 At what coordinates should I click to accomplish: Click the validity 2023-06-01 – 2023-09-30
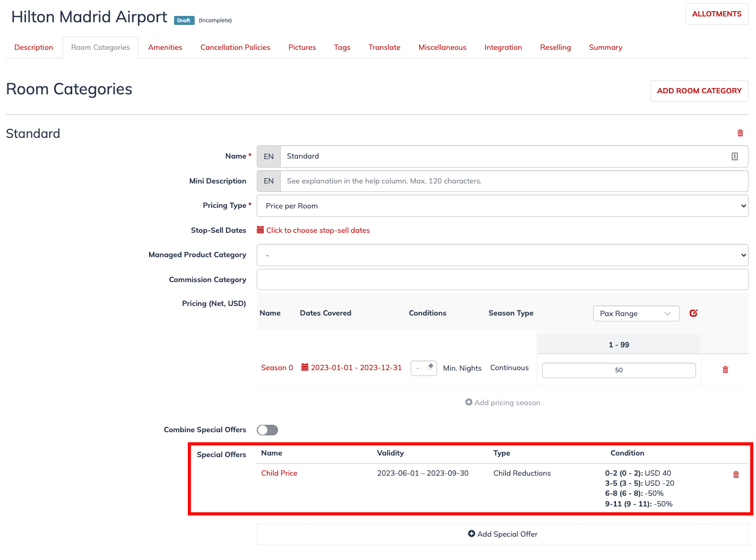pos(423,473)
